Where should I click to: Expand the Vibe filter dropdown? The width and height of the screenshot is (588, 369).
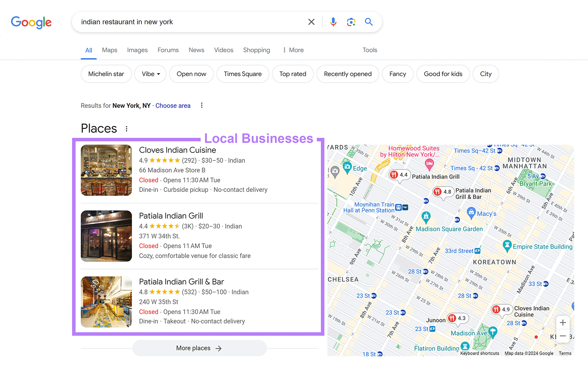coord(150,74)
